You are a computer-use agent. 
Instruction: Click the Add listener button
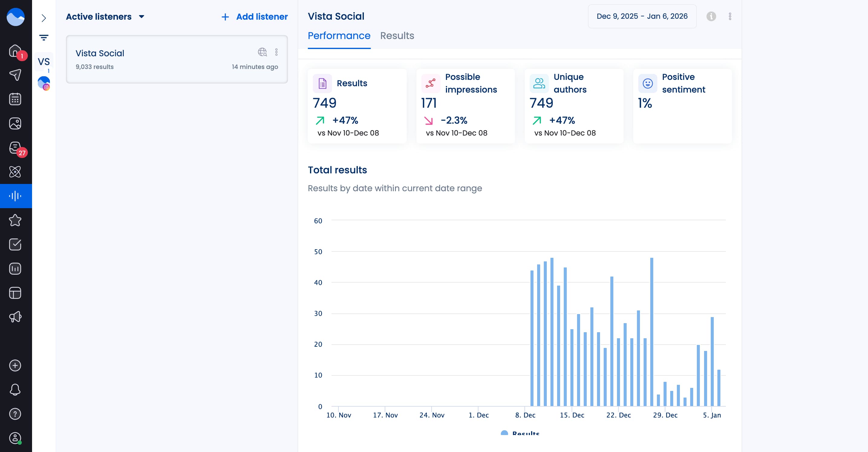254,17
